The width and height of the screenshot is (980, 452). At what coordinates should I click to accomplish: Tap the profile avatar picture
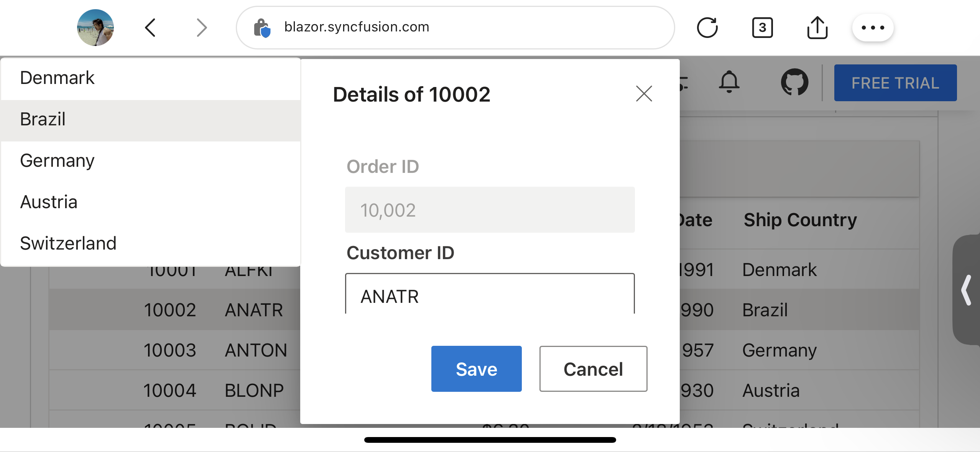pyautogui.click(x=95, y=28)
